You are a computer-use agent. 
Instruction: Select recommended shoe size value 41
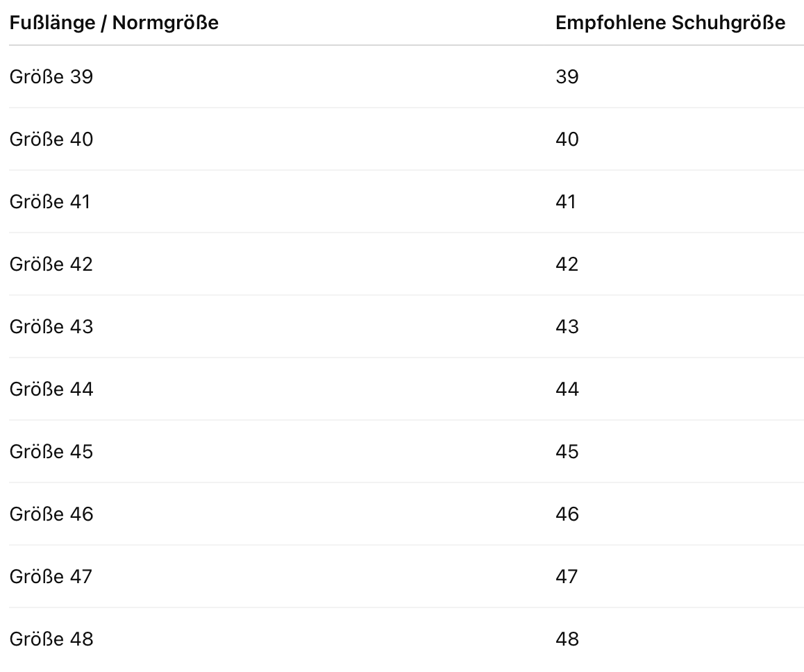pos(566,202)
